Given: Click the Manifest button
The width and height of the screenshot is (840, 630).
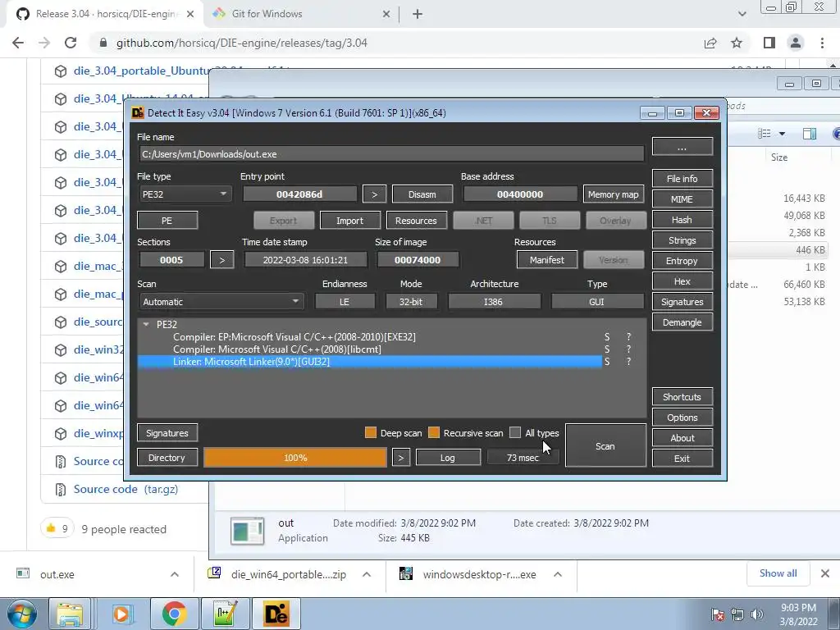Looking at the screenshot, I should coord(547,260).
